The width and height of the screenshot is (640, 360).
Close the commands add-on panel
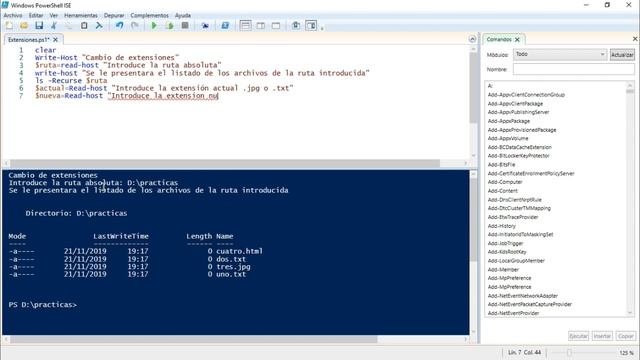click(635, 39)
